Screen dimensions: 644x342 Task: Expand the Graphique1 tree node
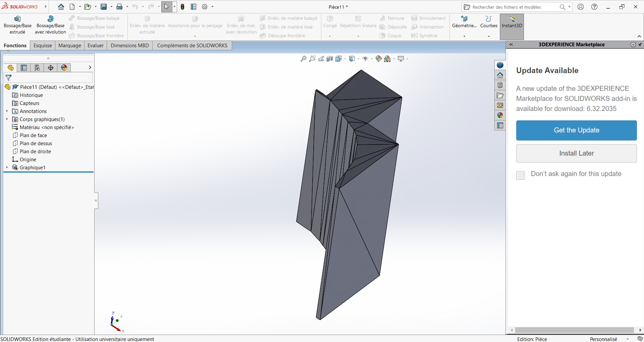[7, 167]
